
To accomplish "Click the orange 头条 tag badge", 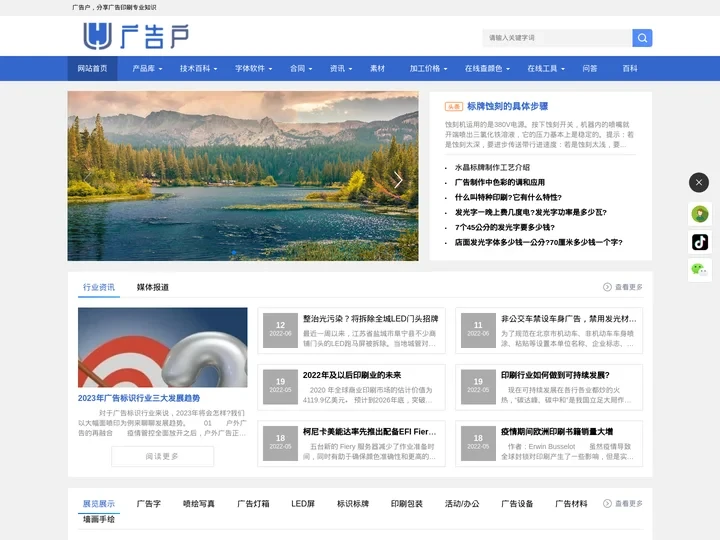I will (x=454, y=107).
